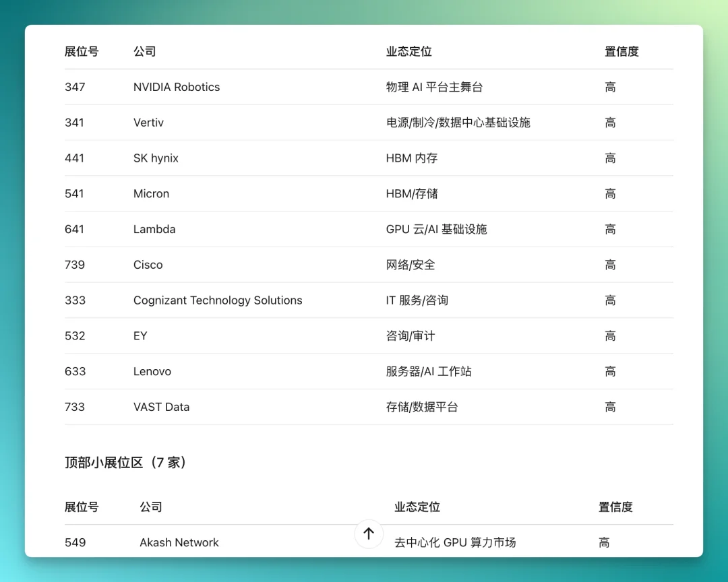The image size is (728, 582).
Task: Select booth number 532
Action: 75,336
